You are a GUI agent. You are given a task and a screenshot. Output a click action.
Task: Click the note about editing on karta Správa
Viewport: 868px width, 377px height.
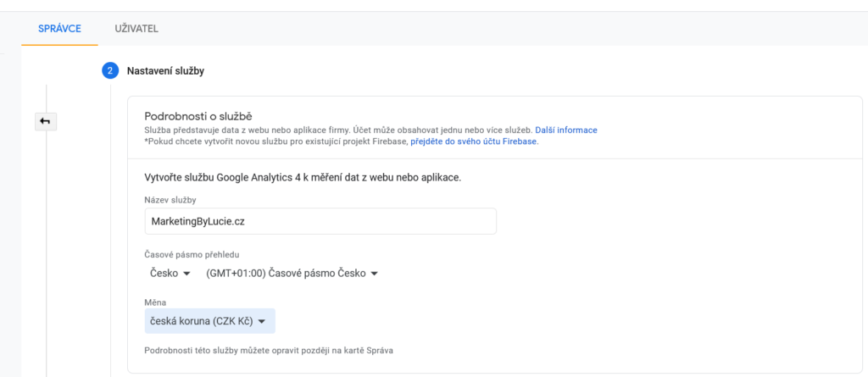click(269, 351)
